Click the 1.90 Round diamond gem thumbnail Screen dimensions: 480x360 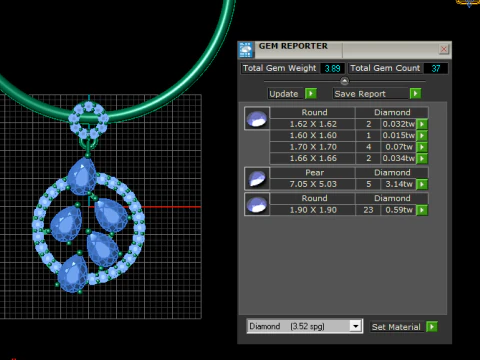click(x=257, y=204)
